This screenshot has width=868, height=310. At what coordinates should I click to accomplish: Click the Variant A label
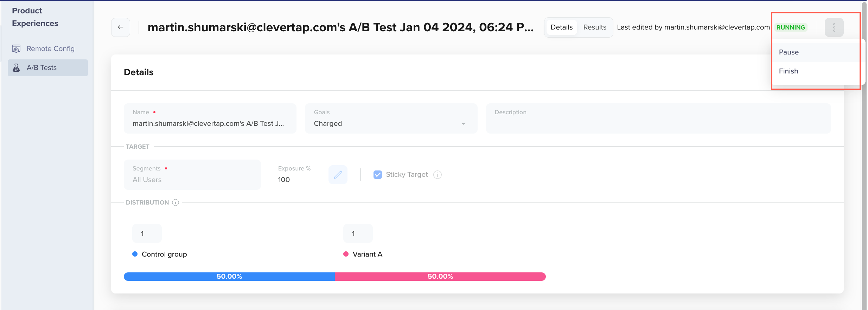(367, 254)
